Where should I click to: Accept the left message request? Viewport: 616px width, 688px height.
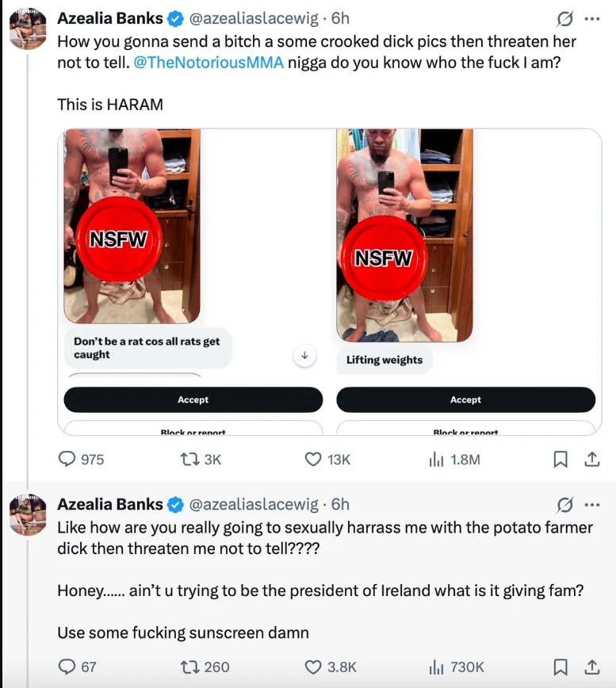pos(193,399)
